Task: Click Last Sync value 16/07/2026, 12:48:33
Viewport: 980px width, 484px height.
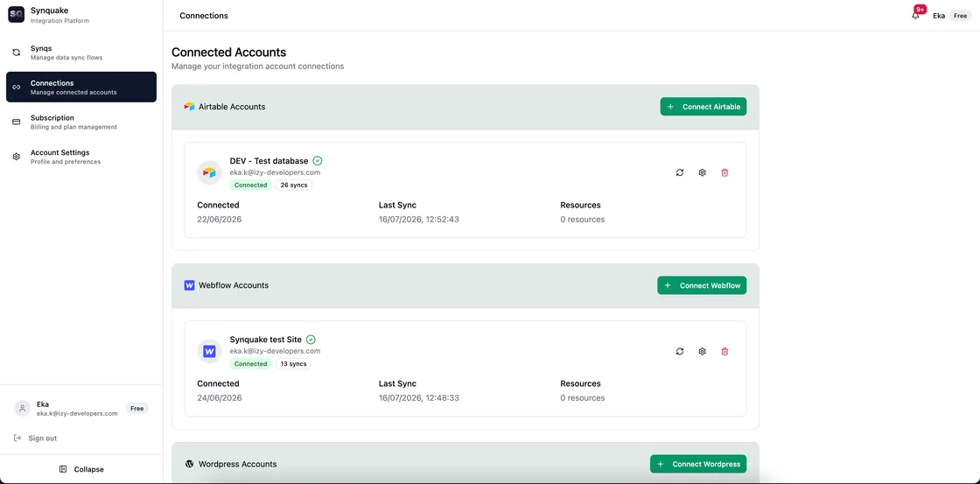Action: click(419, 397)
